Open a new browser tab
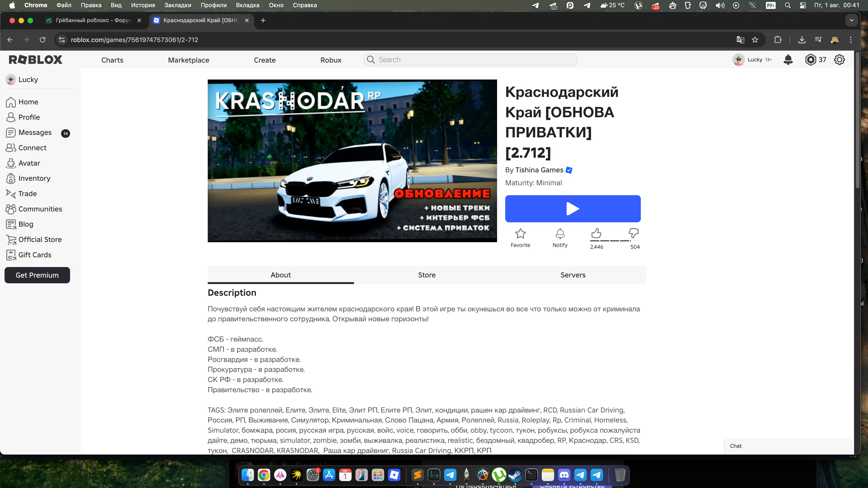This screenshot has width=868, height=488. click(x=263, y=20)
